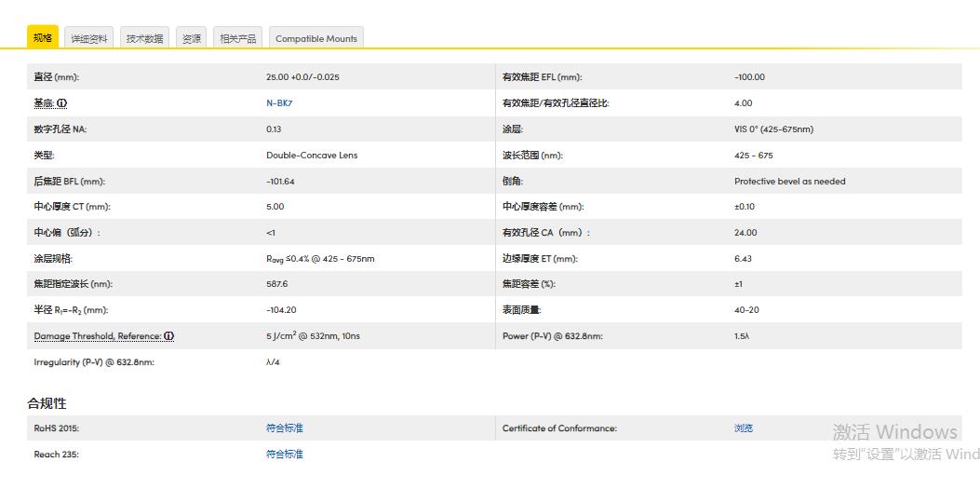980x489 pixels.
Task: Open the 技术数据 tab
Action: pyautogui.click(x=144, y=38)
